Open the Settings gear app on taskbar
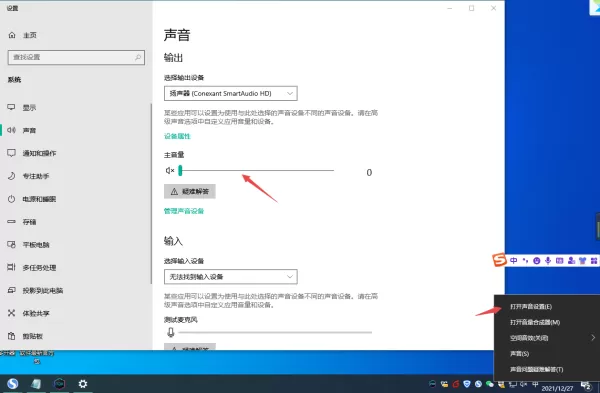The image size is (600, 393). tap(83, 383)
